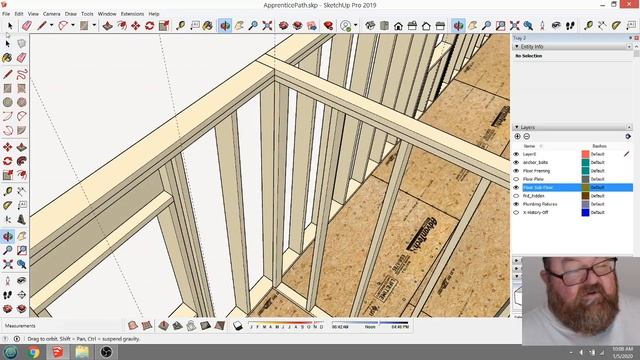The image size is (640, 360).
Task: Open the Extension Manager icon
Action: 328,26
